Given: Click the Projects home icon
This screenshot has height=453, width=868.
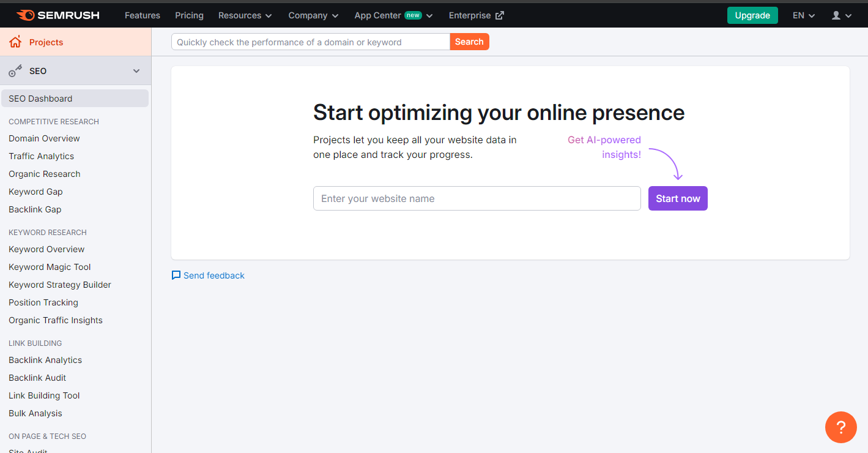Looking at the screenshot, I should tap(15, 42).
